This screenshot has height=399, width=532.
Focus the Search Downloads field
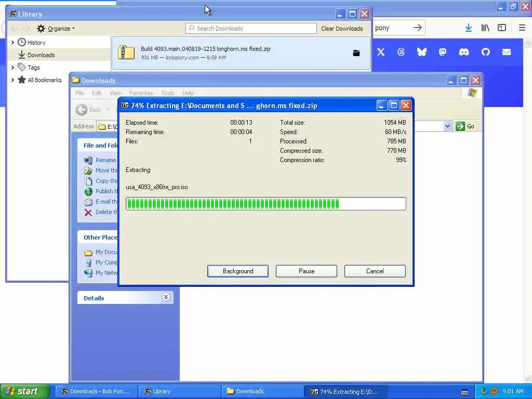click(251, 29)
